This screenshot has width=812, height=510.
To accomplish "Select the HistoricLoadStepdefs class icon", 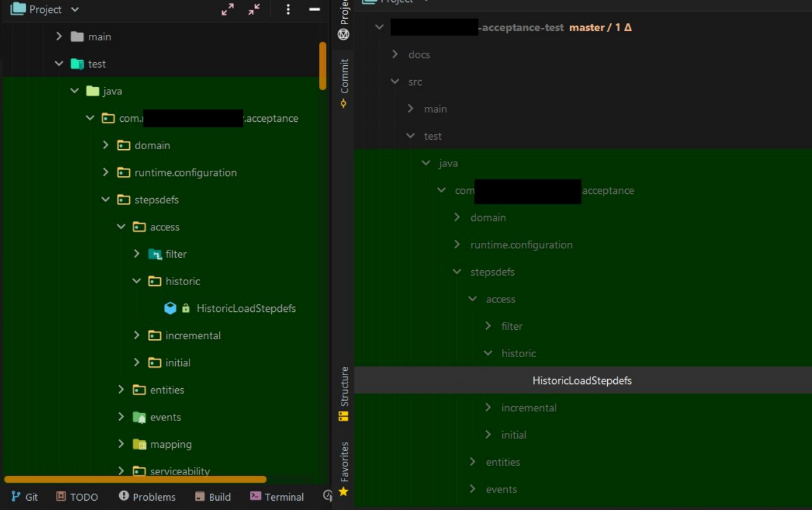I will click(170, 308).
